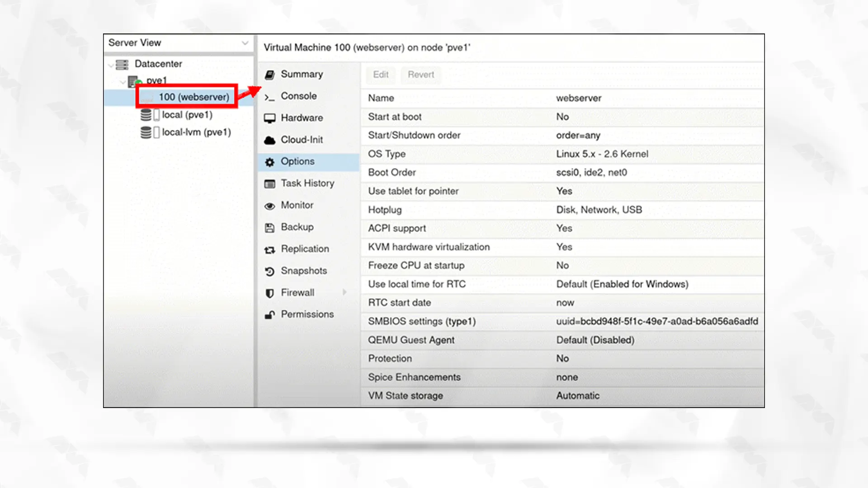
Task: Click Firewall panel icon
Action: pos(269,292)
